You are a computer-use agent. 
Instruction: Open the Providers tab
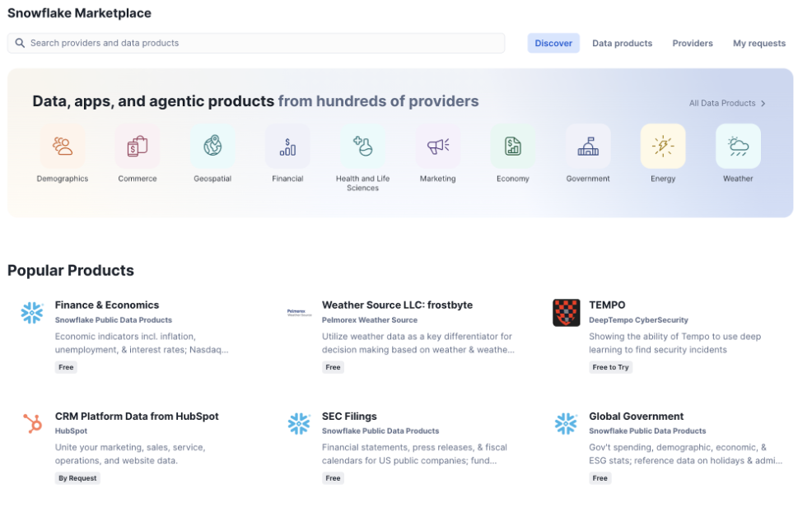pos(693,44)
